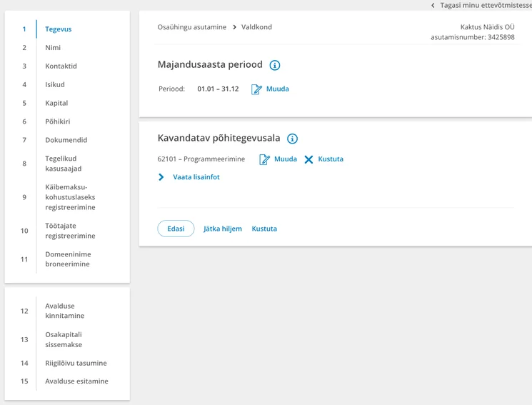The height and width of the screenshot is (405, 532).
Task: Select step 14 Riigilõivu tasumine
Action: tap(76, 364)
